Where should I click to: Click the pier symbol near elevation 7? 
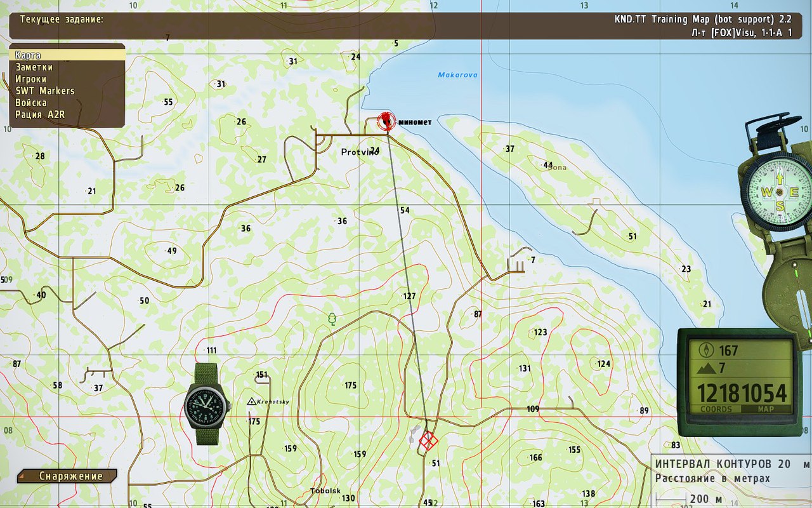coord(516,265)
